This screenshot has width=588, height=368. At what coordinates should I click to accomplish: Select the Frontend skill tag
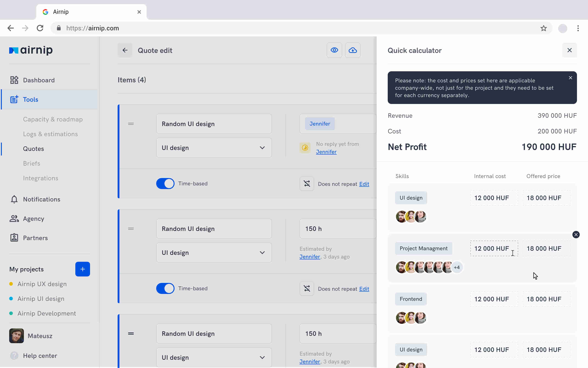[x=411, y=299]
